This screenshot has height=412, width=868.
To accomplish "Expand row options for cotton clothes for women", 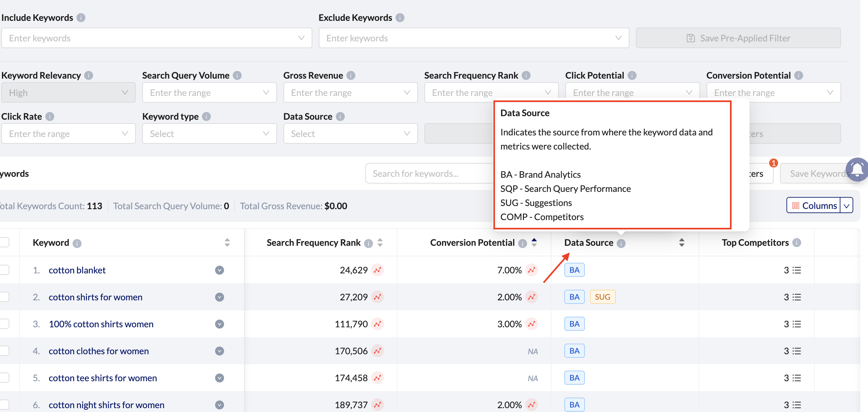I will [219, 351].
